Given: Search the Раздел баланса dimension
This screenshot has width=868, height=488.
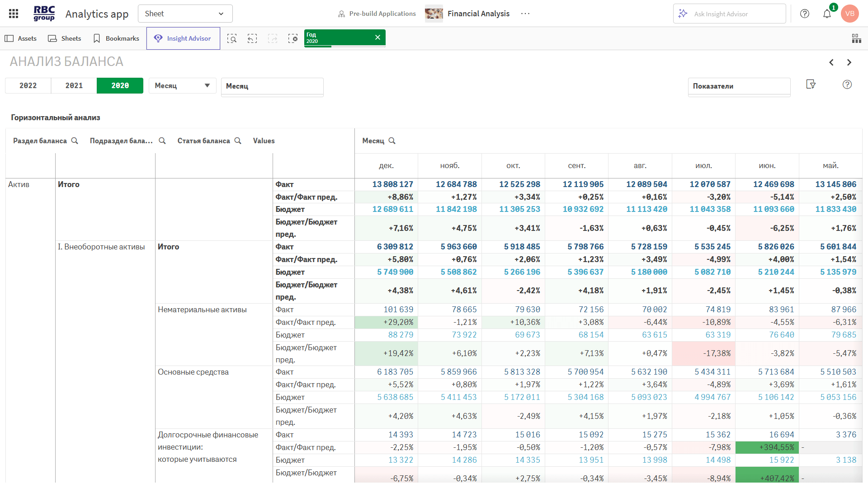Looking at the screenshot, I should pos(75,141).
